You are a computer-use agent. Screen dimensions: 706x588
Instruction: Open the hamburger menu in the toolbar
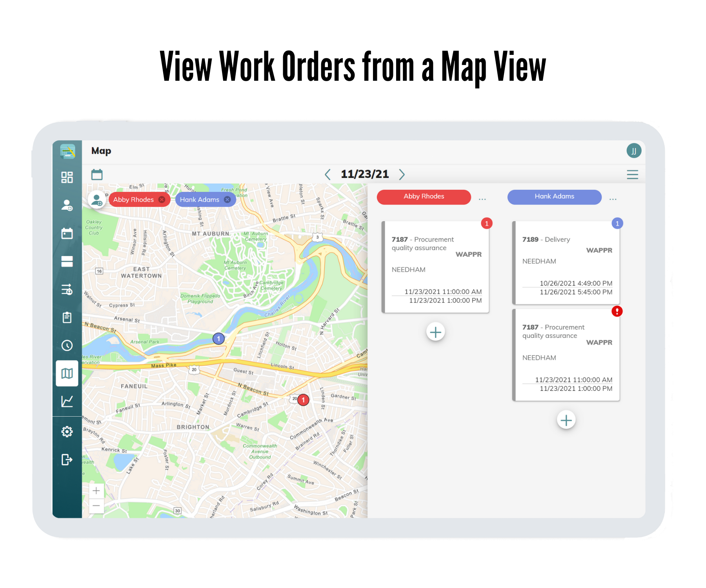632,174
